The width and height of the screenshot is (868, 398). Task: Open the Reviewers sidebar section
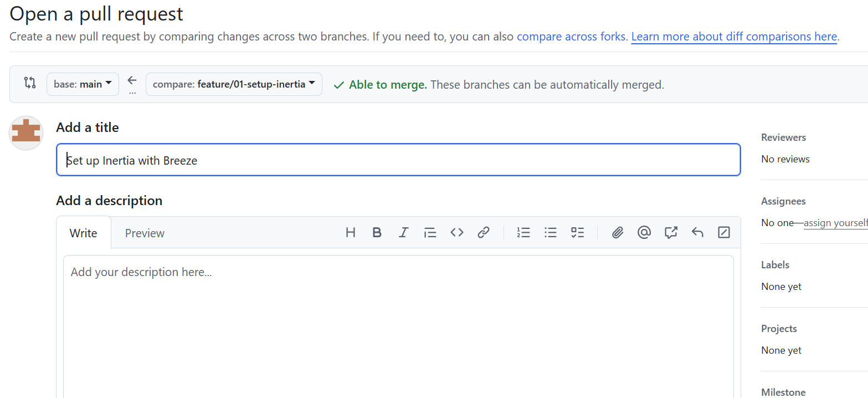click(784, 137)
